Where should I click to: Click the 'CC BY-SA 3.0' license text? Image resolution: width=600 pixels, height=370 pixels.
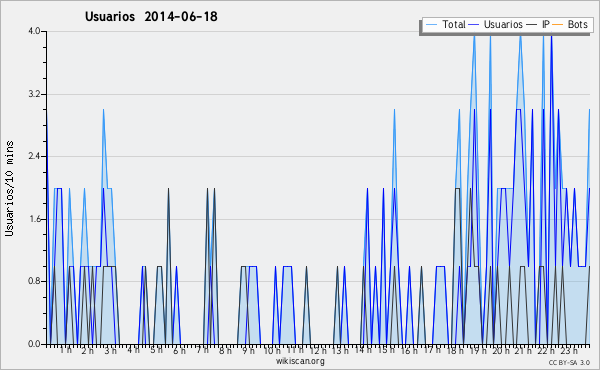point(569,363)
